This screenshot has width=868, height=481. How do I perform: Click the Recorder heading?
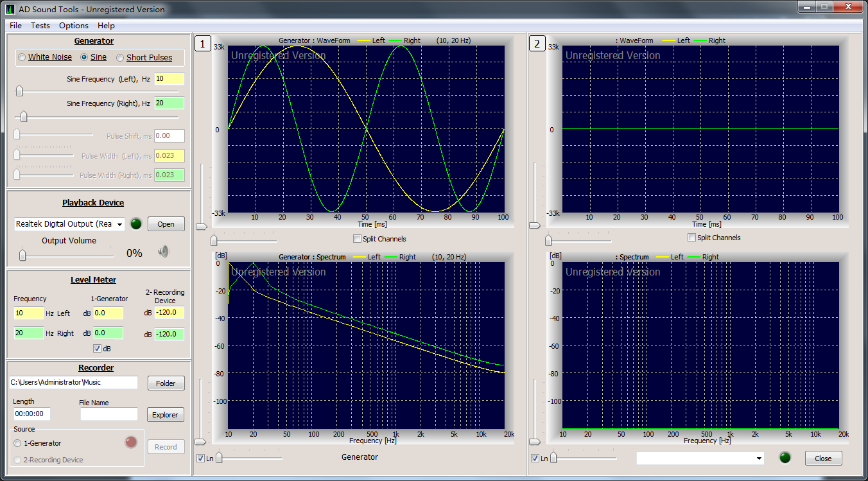(96, 368)
